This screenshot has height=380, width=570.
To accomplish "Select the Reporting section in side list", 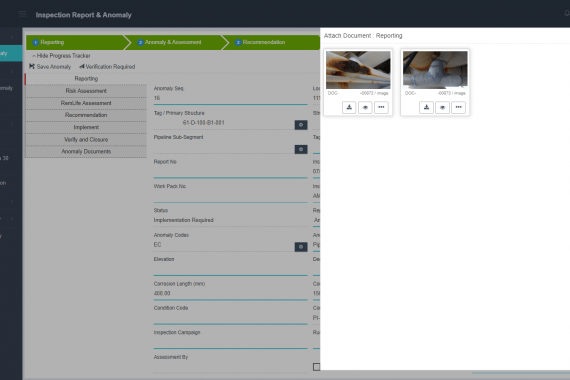I will point(86,79).
